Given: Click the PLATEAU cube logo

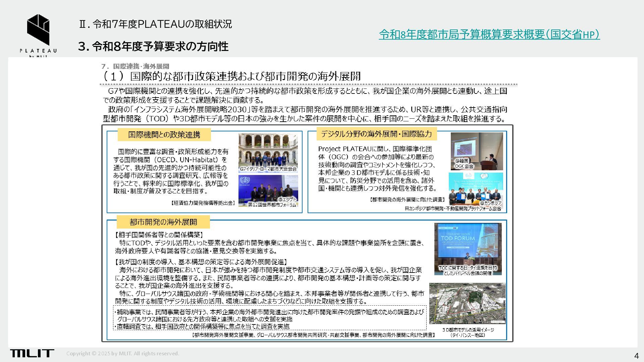Looking at the screenshot, I should (x=38, y=29).
